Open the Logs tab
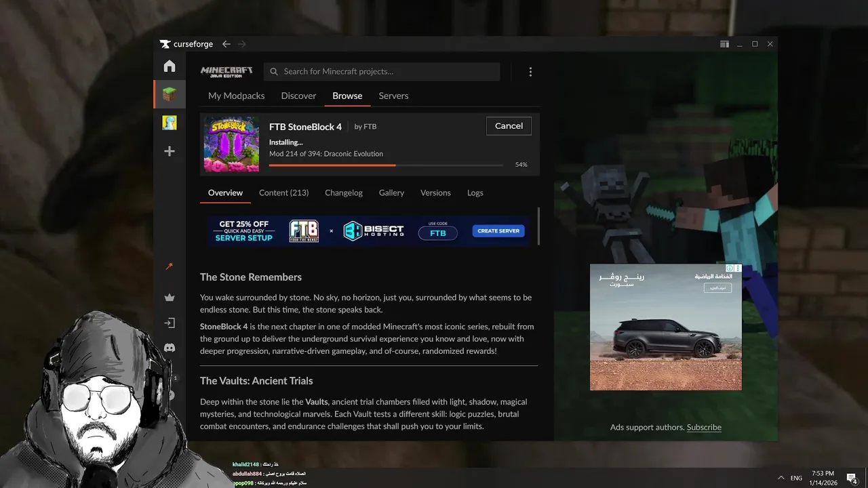 pos(475,192)
